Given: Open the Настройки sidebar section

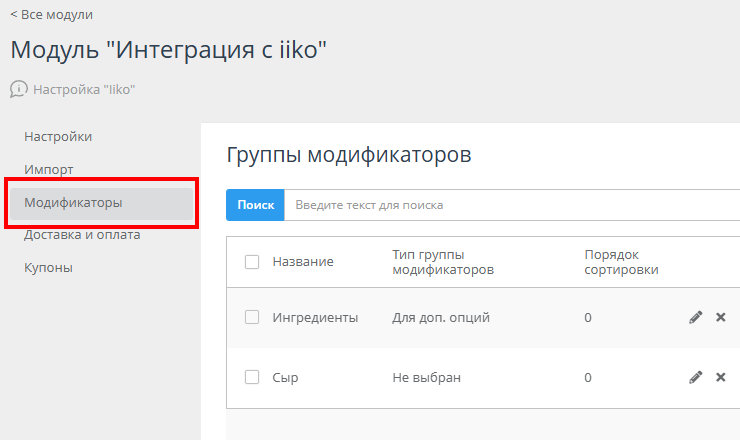Looking at the screenshot, I should tap(58, 136).
